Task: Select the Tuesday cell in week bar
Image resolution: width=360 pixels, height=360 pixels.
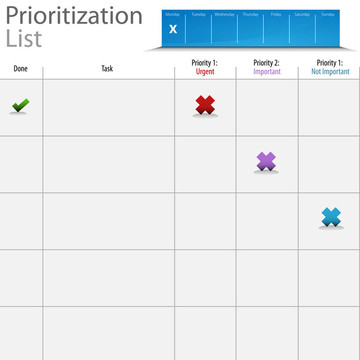Action: tap(198, 28)
